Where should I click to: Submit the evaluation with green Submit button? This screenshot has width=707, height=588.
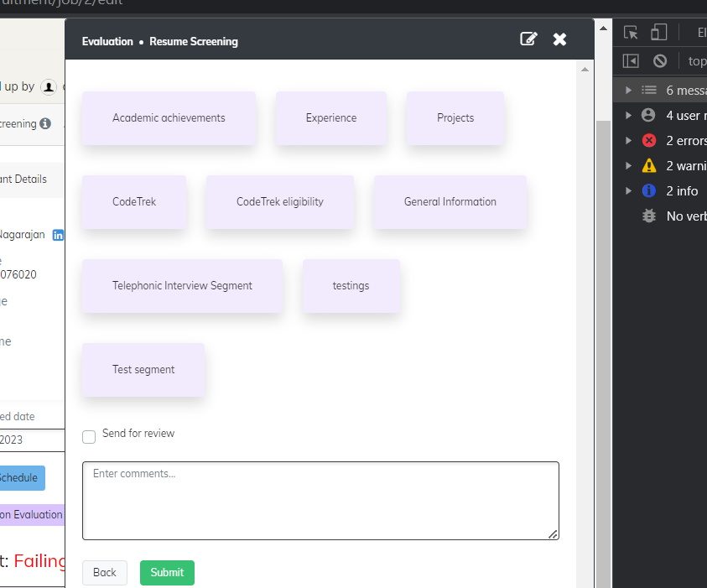(167, 573)
